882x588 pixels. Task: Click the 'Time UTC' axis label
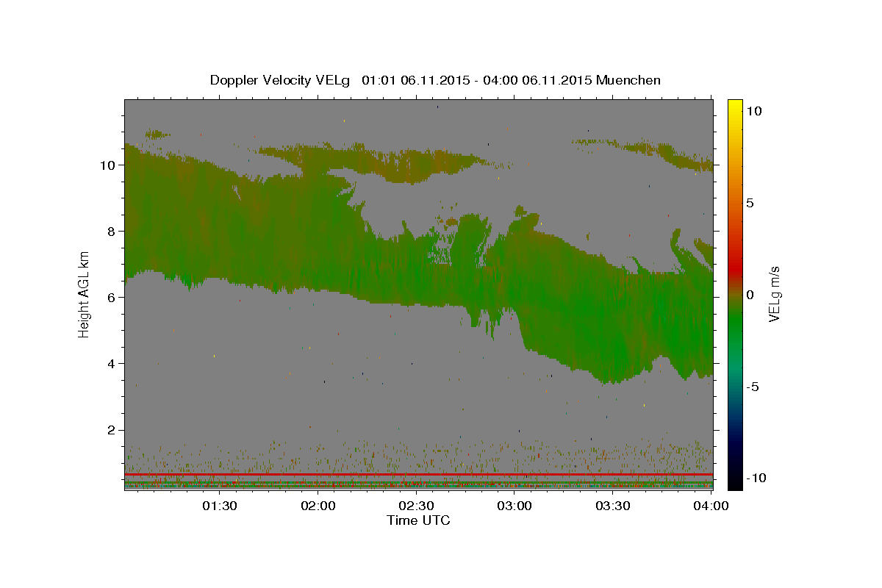(x=418, y=520)
